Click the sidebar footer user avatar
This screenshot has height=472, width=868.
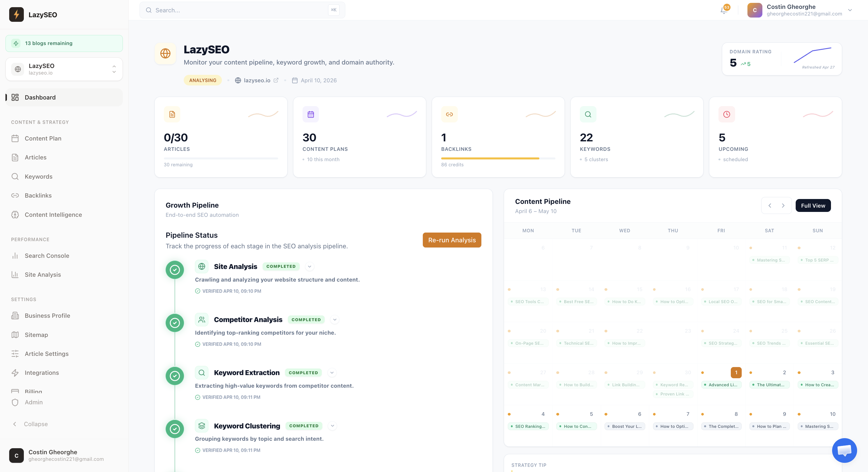tap(16, 455)
